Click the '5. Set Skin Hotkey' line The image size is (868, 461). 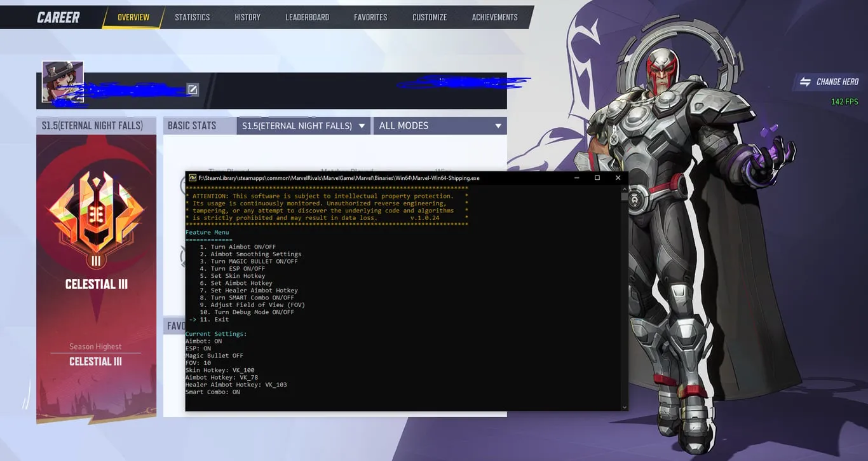coord(232,276)
